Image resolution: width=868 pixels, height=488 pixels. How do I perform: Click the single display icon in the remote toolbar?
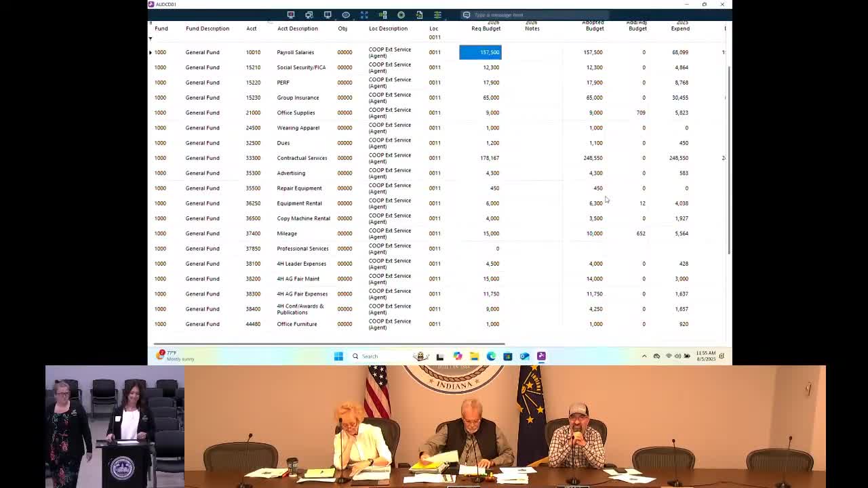[x=328, y=15]
